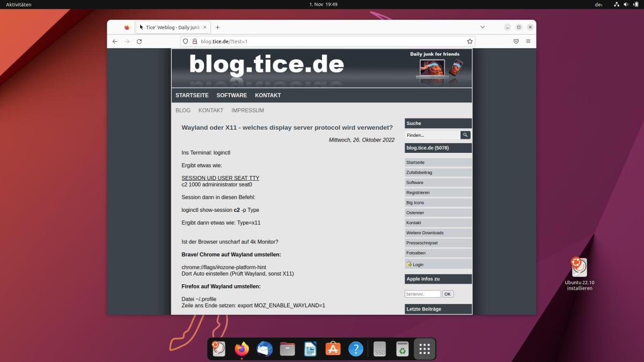Open Thunderbird mail from the dock
Image resolution: width=644 pixels, height=362 pixels.
pyautogui.click(x=265, y=349)
